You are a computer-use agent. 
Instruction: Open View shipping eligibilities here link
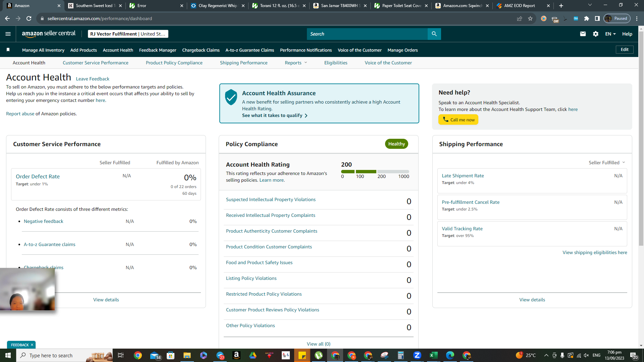(x=595, y=252)
